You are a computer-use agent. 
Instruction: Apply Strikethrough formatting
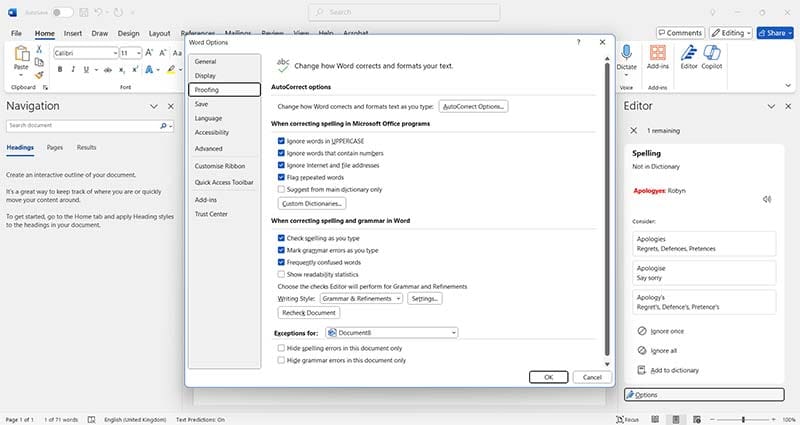tap(108, 69)
